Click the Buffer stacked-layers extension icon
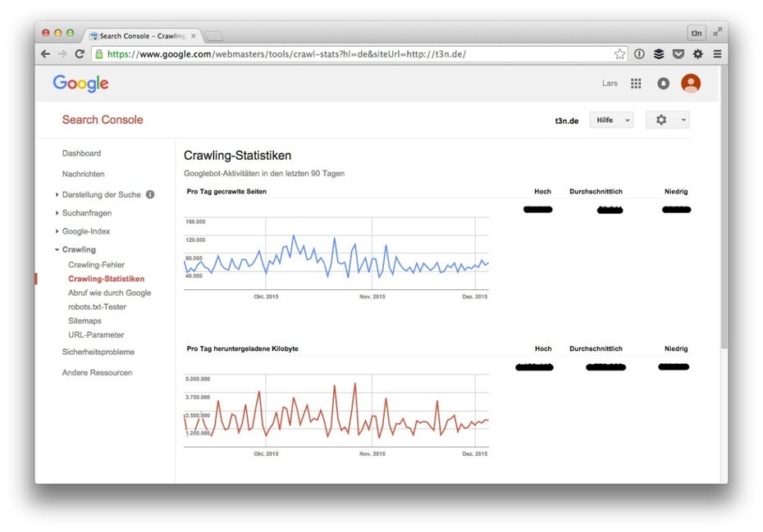 pos(659,54)
